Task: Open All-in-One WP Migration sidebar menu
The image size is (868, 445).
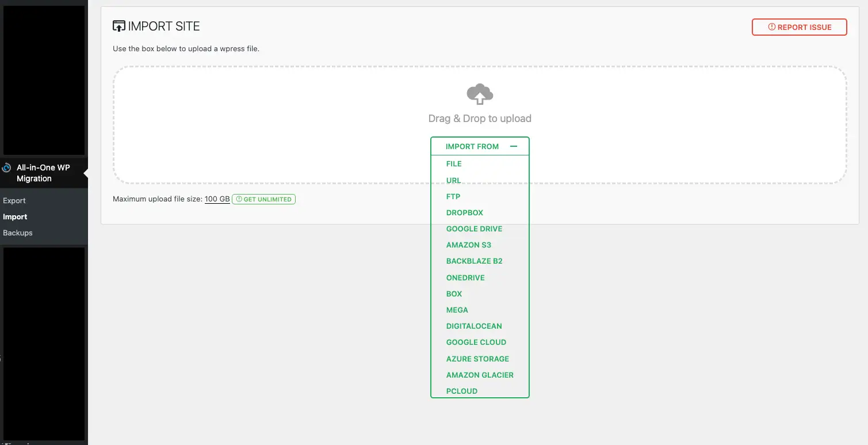Action: pyautogui.click(x=44, y=173)
